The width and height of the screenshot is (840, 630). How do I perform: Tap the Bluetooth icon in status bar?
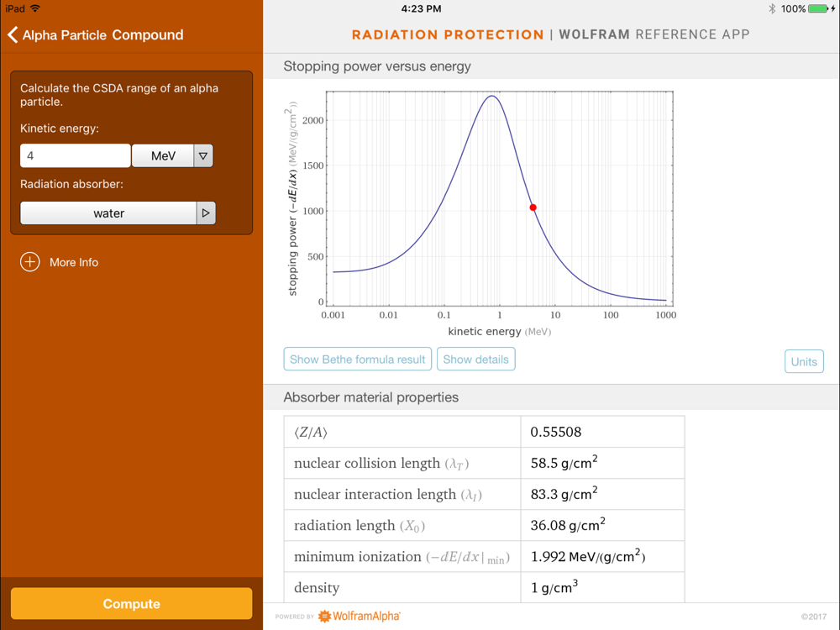coord(772,8)
